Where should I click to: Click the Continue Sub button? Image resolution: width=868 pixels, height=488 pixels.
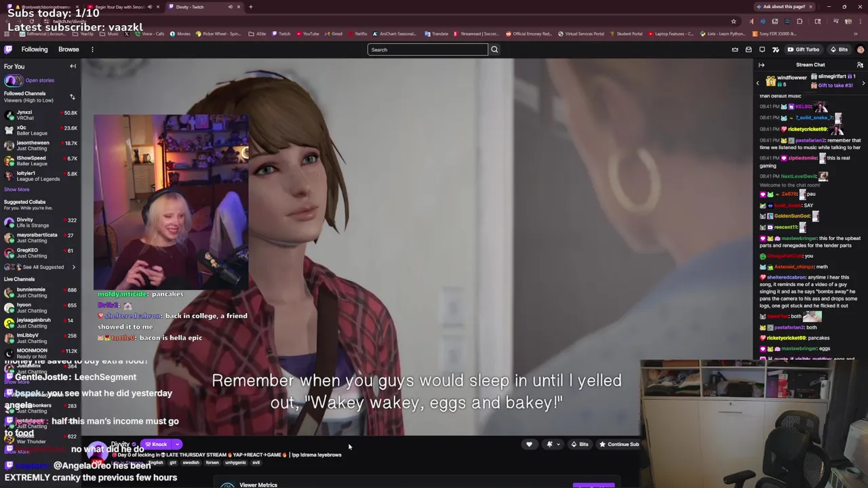[619, 445]
